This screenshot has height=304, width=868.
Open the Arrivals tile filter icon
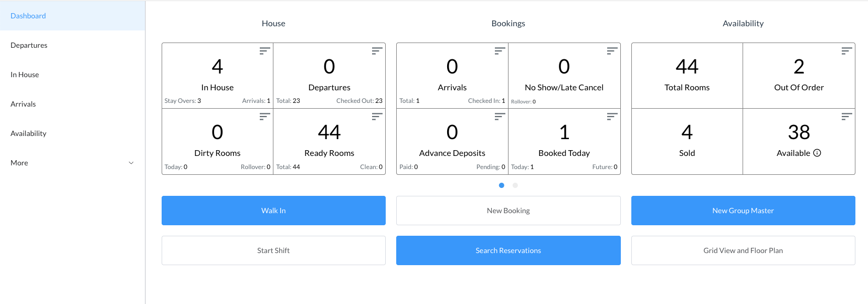[x=500, y=51]
